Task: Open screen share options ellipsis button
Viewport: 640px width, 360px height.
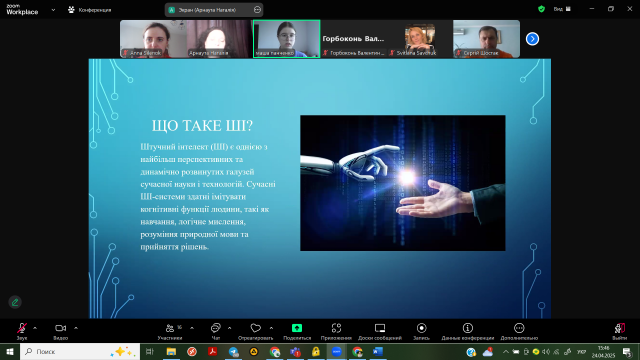Action: pyautogui.click(x=257, y=10)
